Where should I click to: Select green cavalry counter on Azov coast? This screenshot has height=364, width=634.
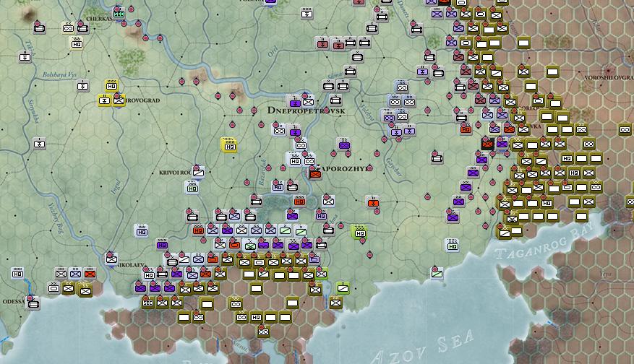[437, 274]
